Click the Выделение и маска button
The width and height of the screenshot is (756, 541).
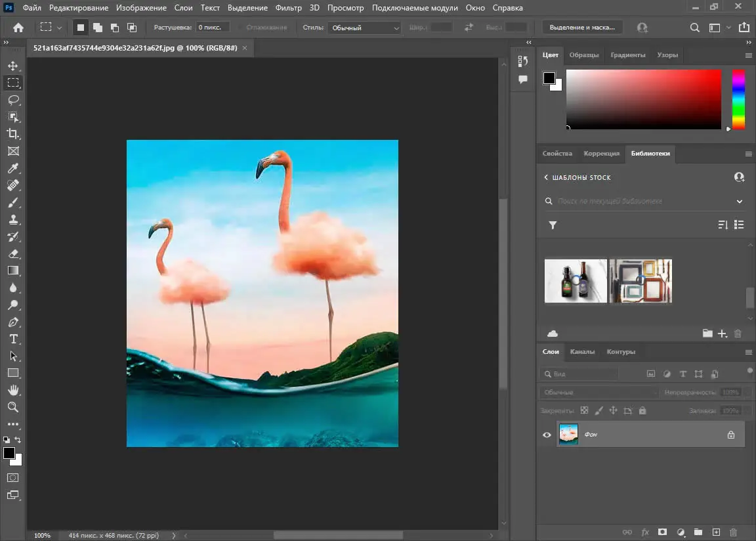coord(583,27)
